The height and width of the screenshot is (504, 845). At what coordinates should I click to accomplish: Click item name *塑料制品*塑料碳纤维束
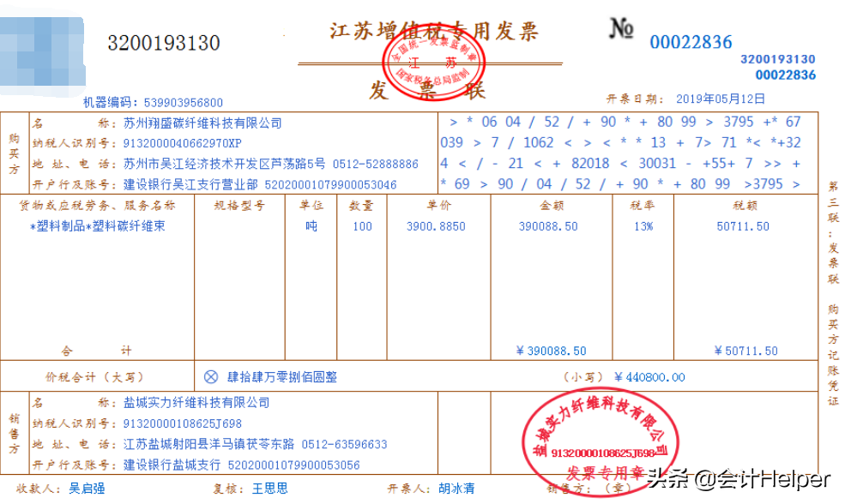(98, 226)
